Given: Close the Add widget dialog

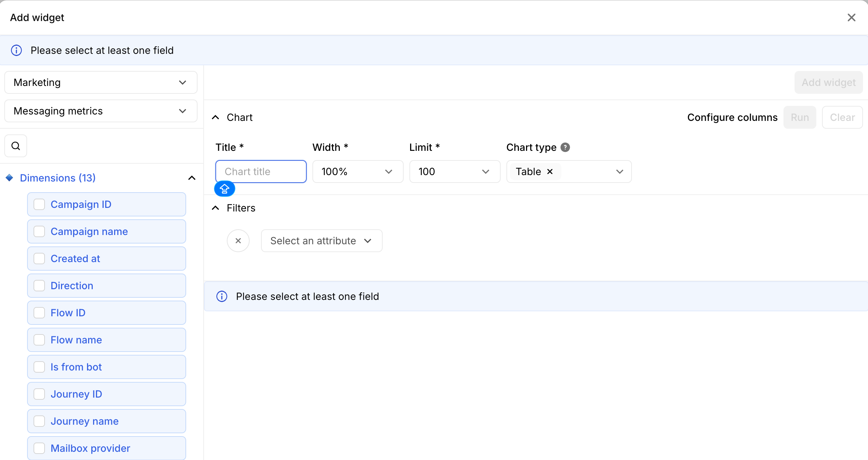Looking at the screenshot, I should (x=851, y=17).
